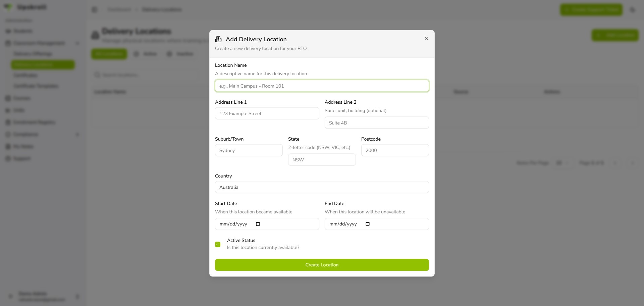Click the Location Name input field

(322, 86)
